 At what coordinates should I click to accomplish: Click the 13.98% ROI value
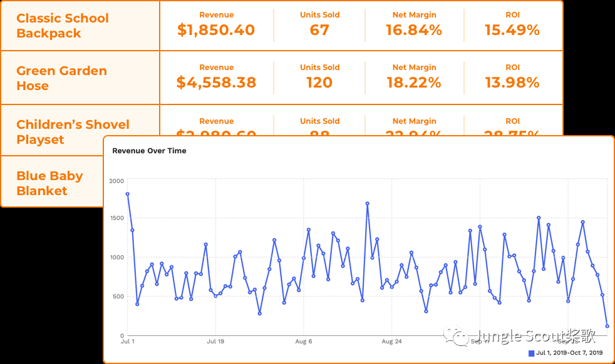512,83
